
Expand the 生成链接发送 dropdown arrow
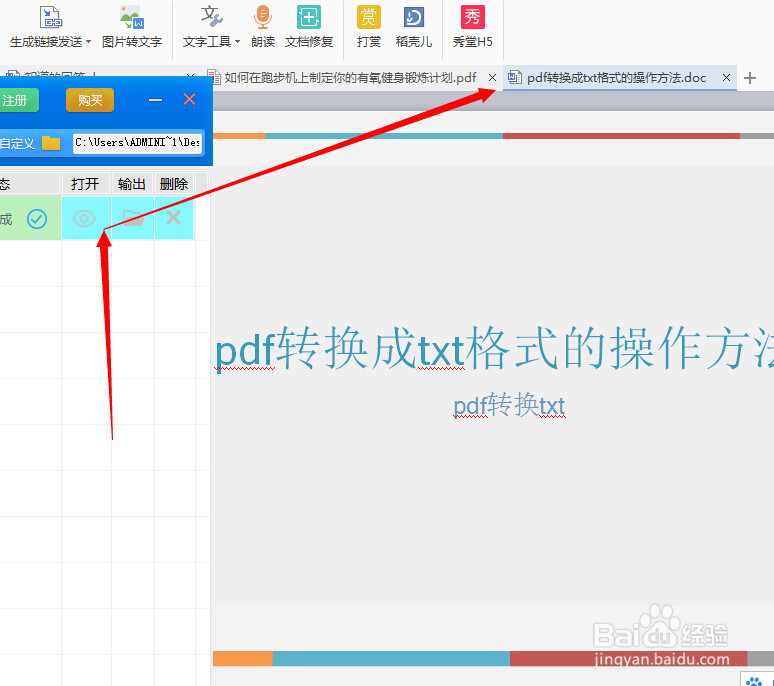[88, 42]
